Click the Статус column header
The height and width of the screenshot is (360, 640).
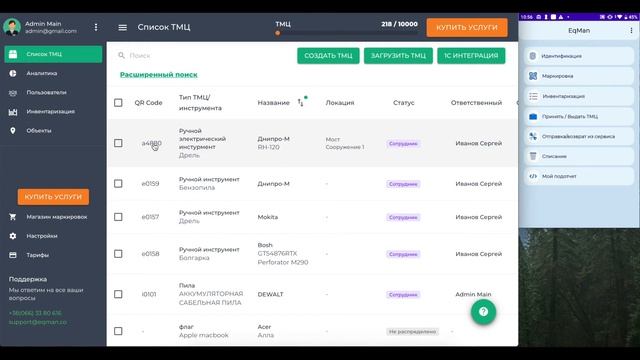coord(404,103)
